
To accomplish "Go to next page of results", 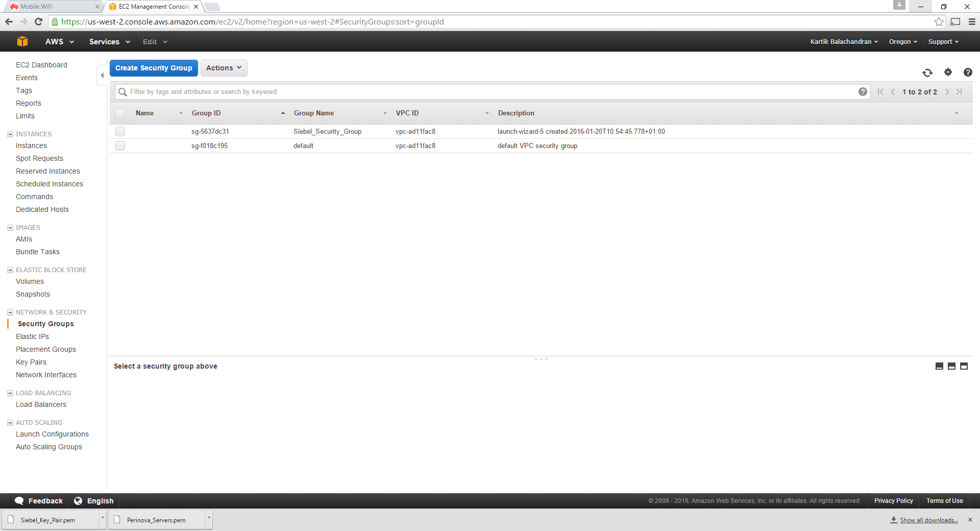I will point(947,92).
